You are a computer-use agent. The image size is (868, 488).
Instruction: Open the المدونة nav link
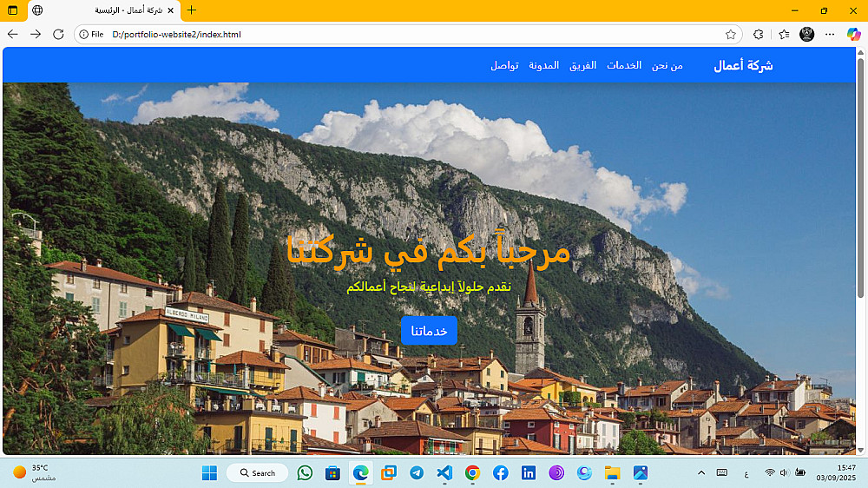point(543,65)
